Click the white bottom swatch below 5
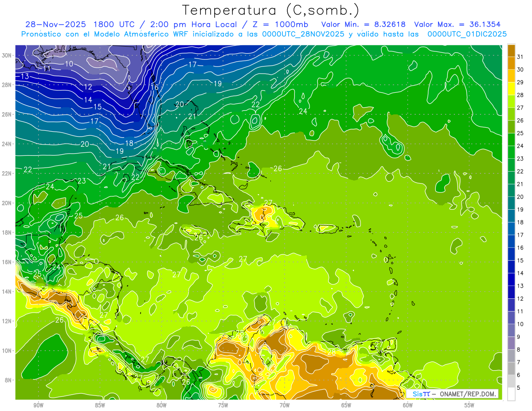 click(x=512, y=394)
